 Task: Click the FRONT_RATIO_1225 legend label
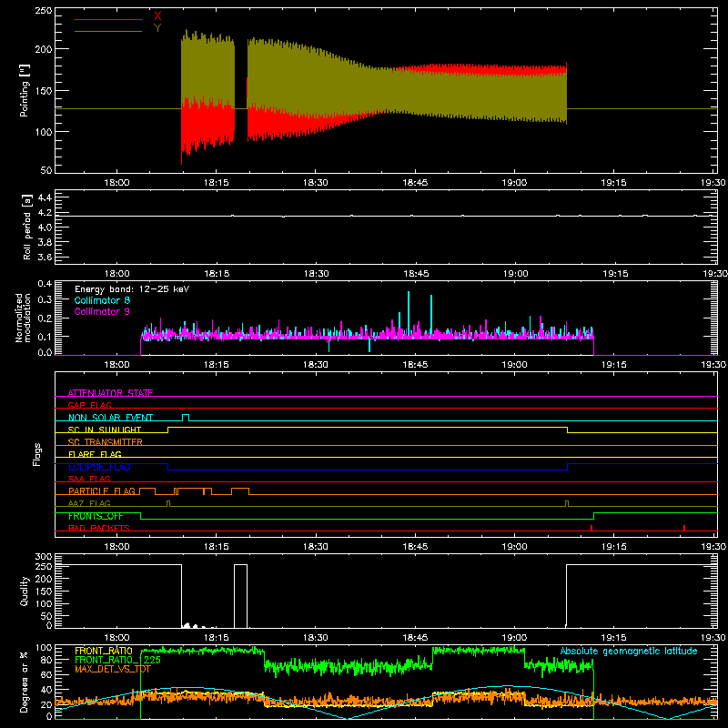[x=118, y=660]
